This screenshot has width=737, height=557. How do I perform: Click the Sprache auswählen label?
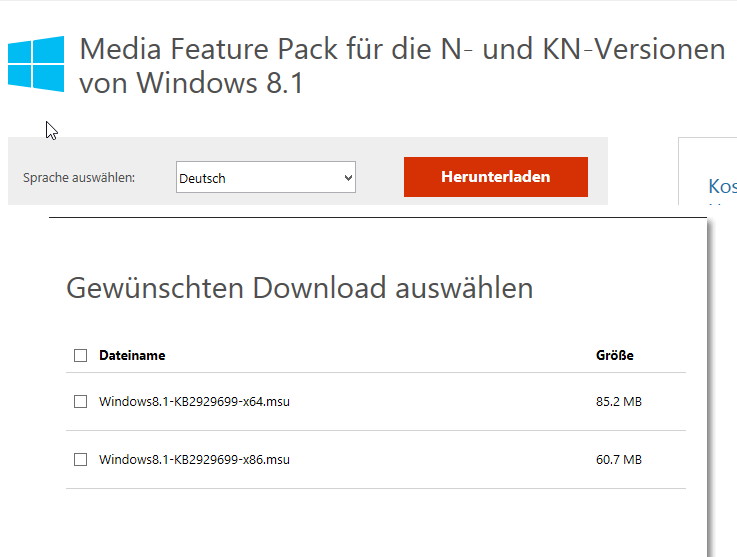pos(78,178)
